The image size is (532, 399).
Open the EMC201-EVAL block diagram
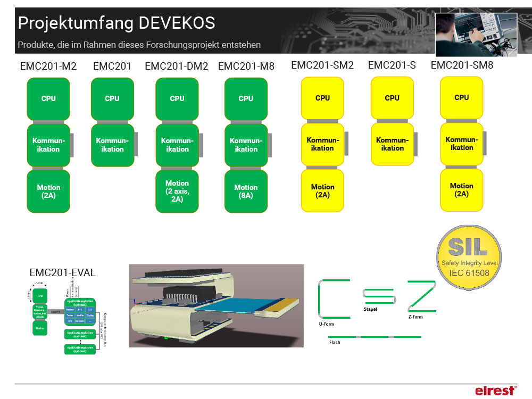[x=65, y=318]
